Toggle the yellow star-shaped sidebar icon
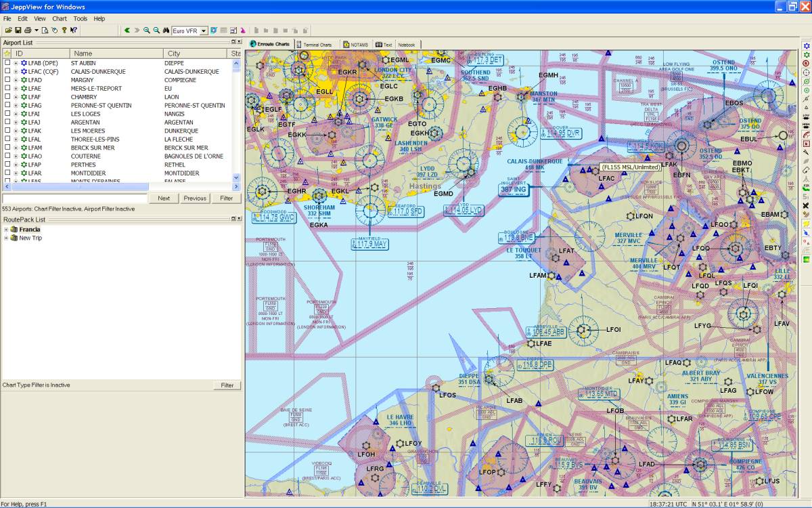The width and height of the screenshot is (812, 508). tap(806, 224)
